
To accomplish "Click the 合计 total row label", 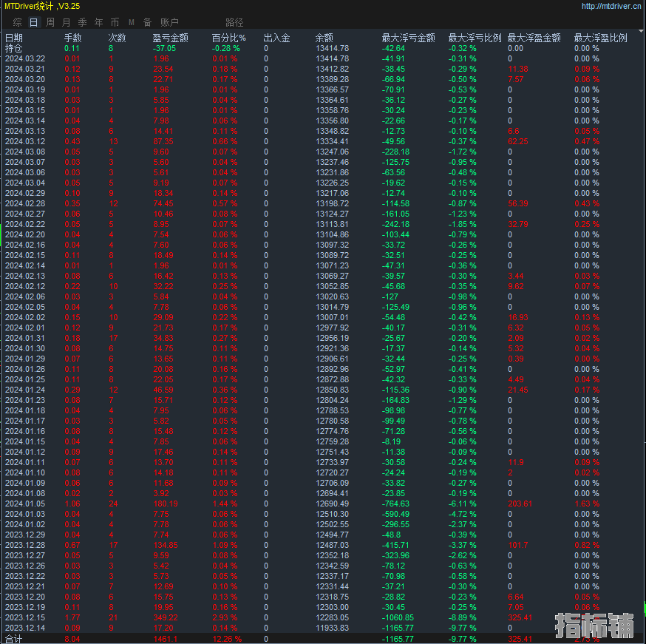I will [x=14, y=639].
